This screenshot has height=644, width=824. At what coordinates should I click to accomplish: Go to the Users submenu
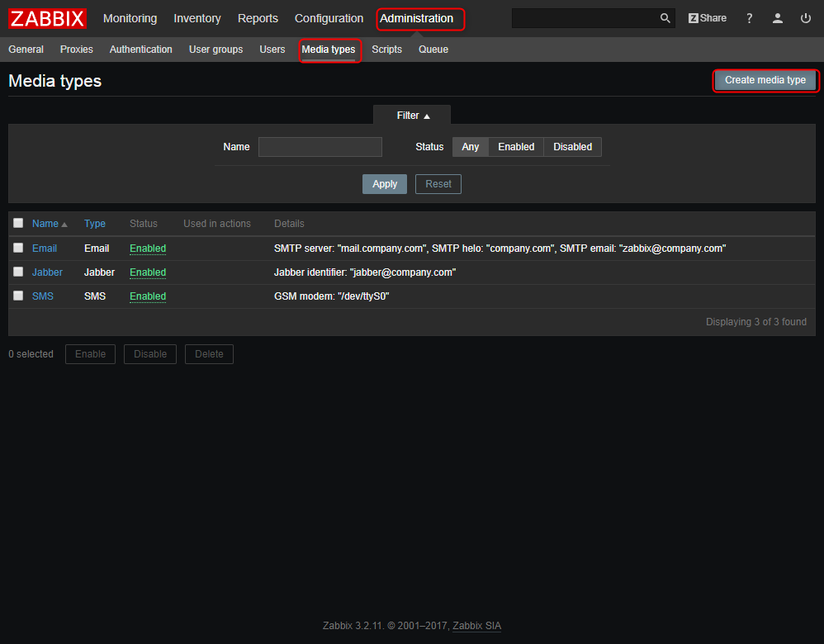[272, 50]
